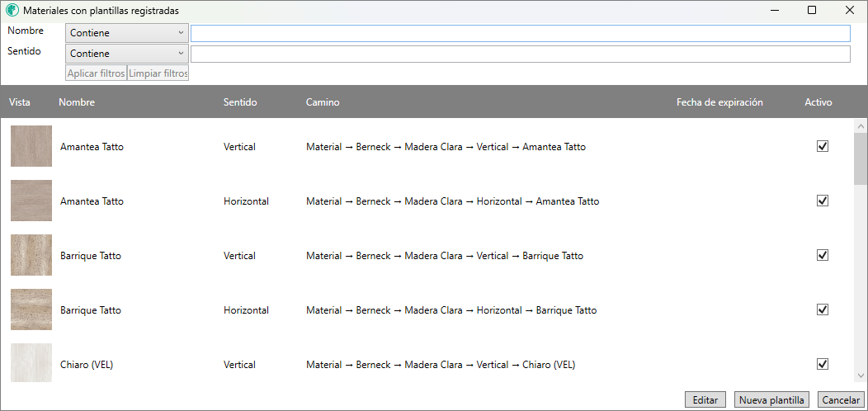Disable Activo for Chiaro (VEL) row
868x411 pixels.
point(822,364)
